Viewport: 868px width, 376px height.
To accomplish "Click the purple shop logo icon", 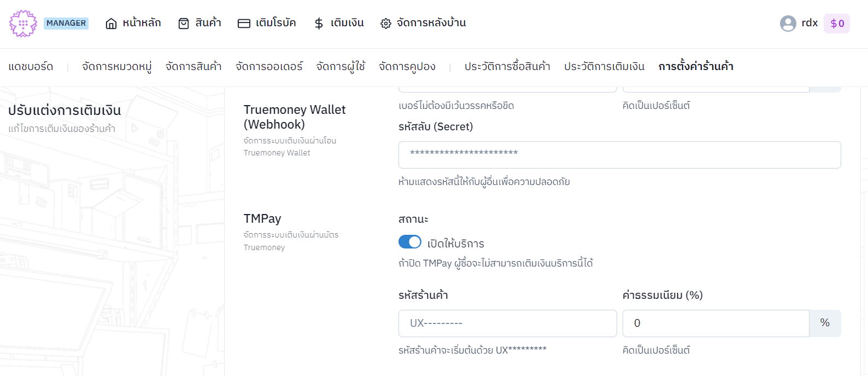I will click(23, 24).
